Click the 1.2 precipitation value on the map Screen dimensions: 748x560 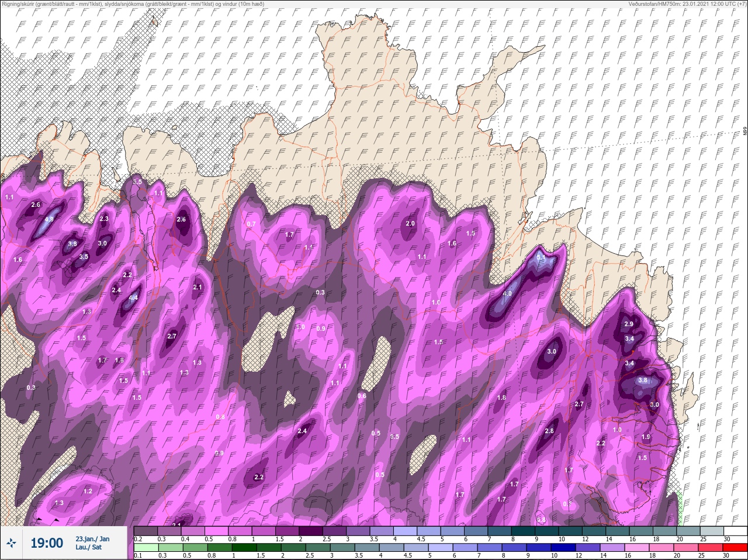pos(88,491)
